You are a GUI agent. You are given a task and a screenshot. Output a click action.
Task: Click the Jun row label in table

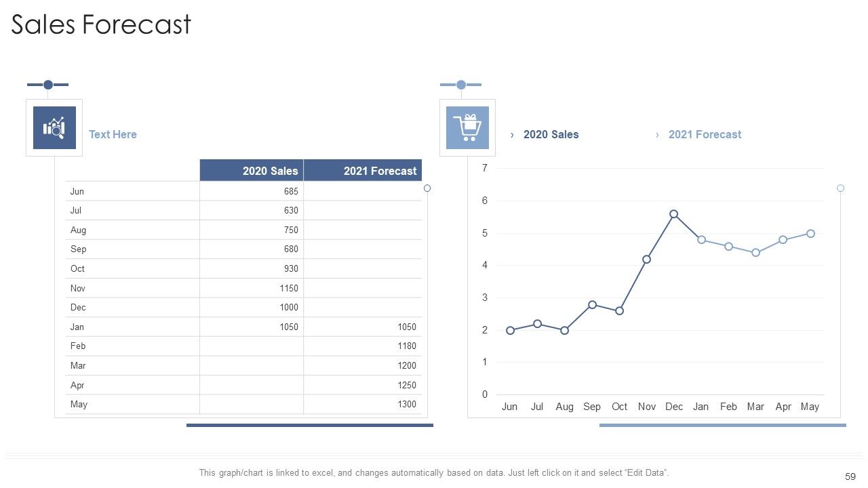coord(77,191)
